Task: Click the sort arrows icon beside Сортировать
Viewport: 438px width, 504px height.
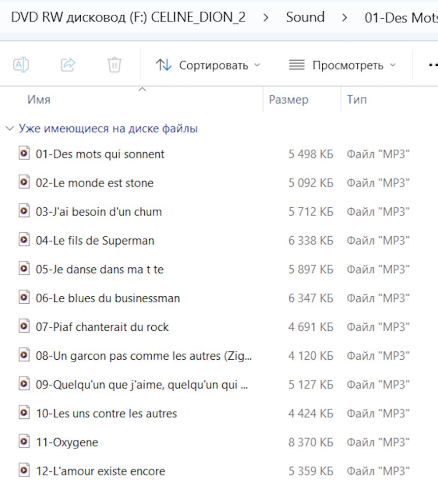Action: coord(164,65)
